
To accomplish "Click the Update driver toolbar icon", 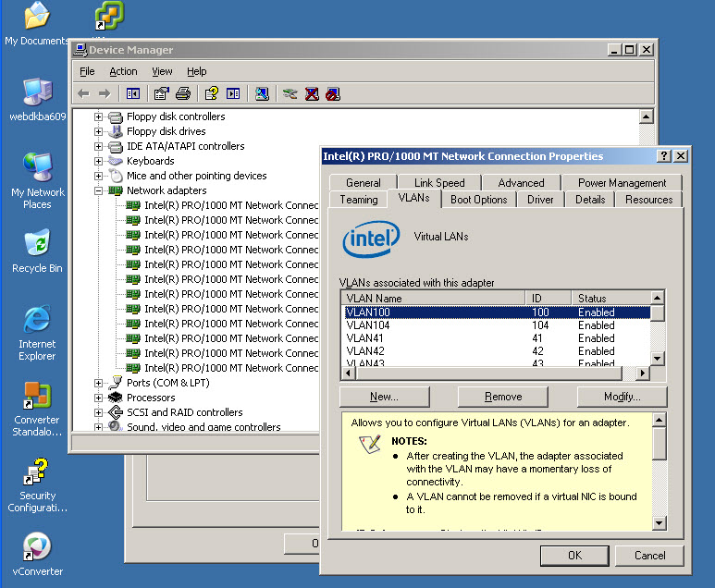I will [290, 94].
